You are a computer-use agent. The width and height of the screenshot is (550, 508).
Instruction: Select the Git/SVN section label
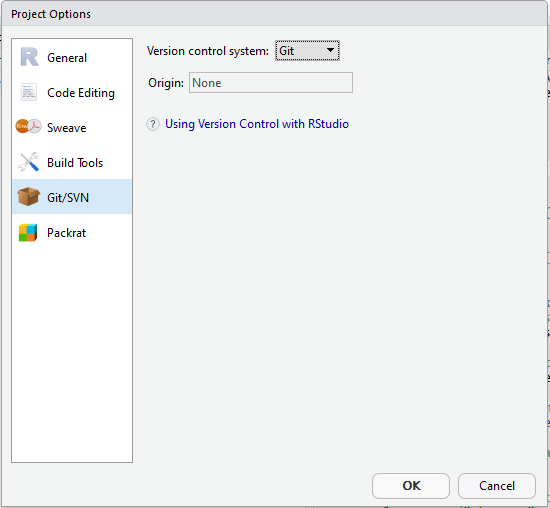[x=68, y=198]
